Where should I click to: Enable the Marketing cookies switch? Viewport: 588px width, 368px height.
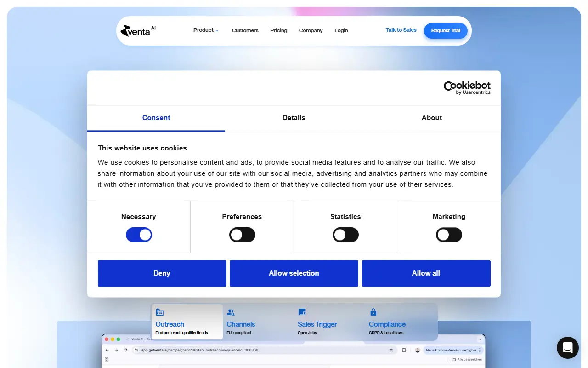pyautogui.click(x=449, y=235)
